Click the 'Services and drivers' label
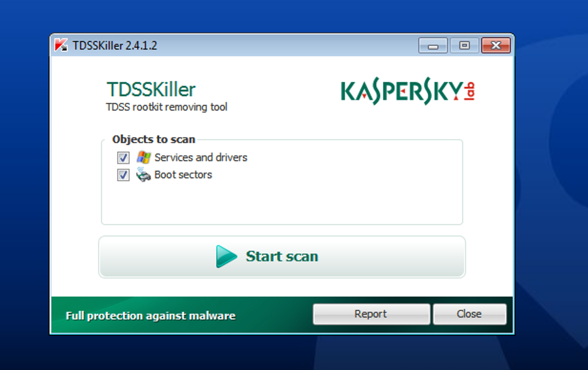The width and height of the screenshot is (588, 370). tap(201, 158)
